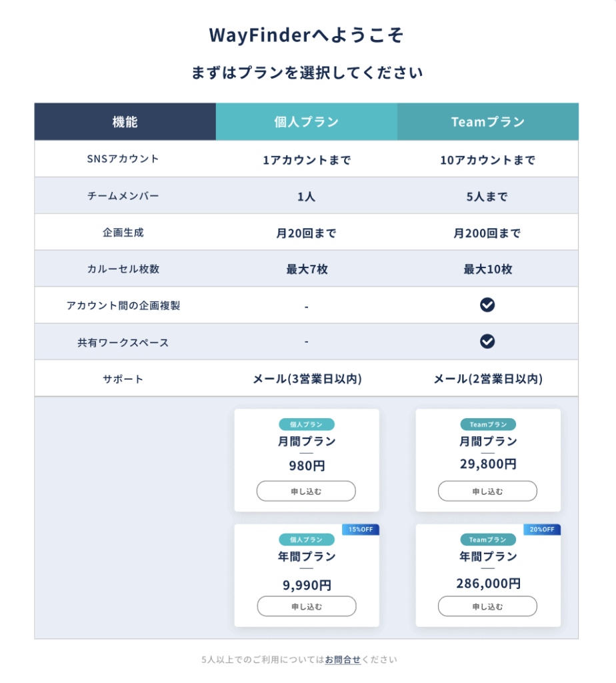This screenshot has height=683, width=616.
Task: Click Teamプラン tag on monthly card
Action: coord(488,424)
